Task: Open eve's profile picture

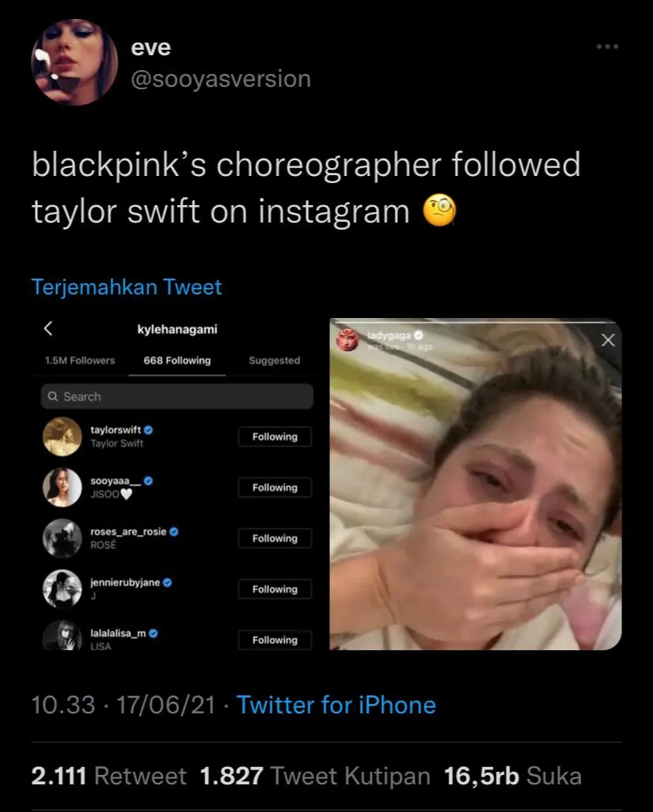Action: click(x=74, y=62)
